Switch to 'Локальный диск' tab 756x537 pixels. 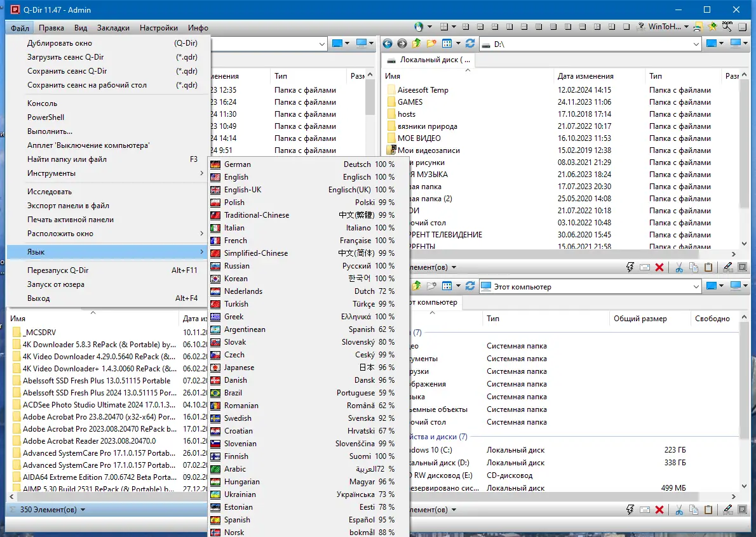tap(429, 60)
